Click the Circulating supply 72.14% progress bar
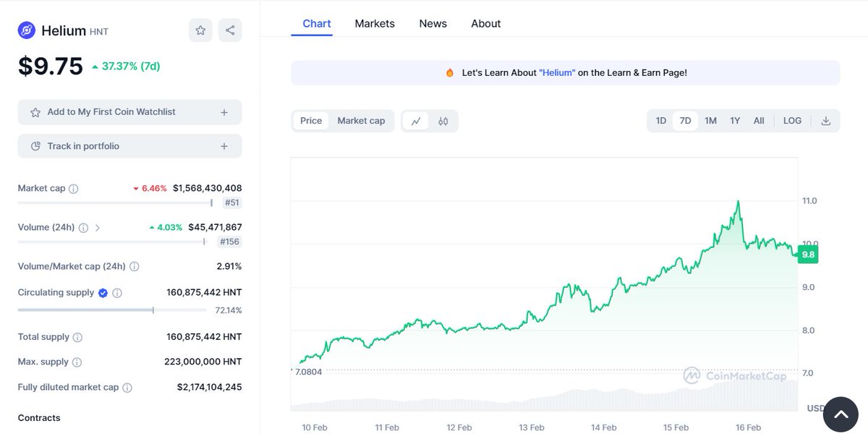 (111, 310)
